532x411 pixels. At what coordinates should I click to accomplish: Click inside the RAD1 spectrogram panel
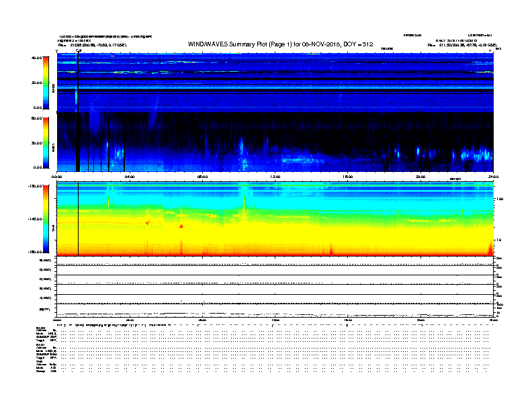(x=275, y=142)
